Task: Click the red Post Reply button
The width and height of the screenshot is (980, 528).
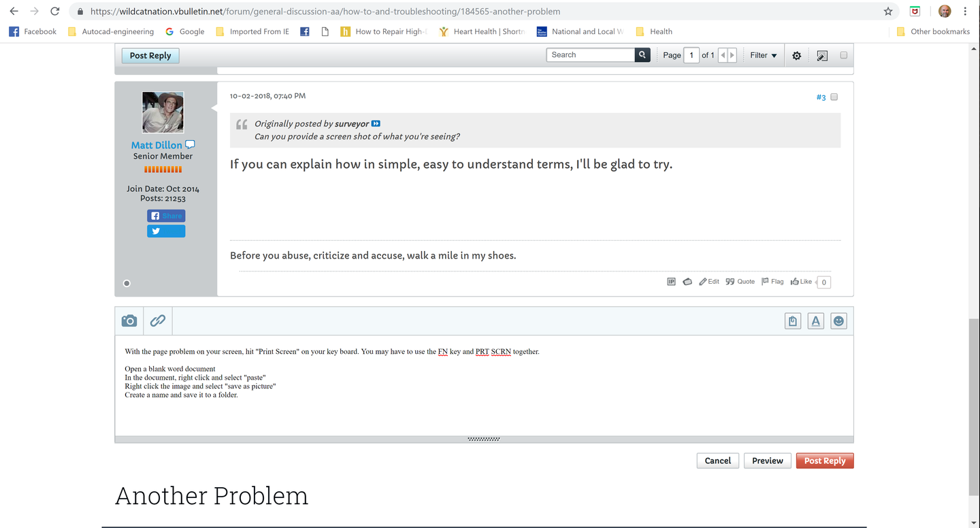Action: pos(824,461)
